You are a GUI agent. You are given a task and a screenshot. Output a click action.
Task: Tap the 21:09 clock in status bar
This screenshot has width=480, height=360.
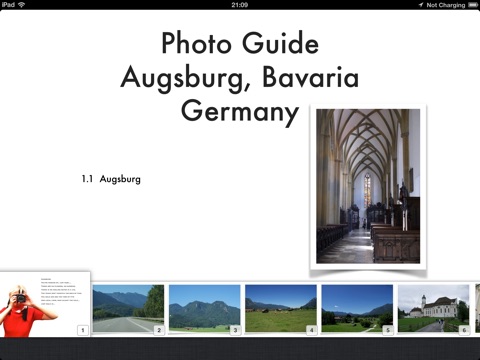240,5
